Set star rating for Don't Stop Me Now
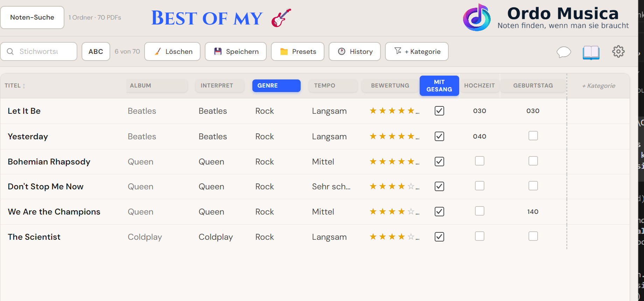The height and width of the screenshot is (301, 644). pyautogui.click(x=392, y=187)
